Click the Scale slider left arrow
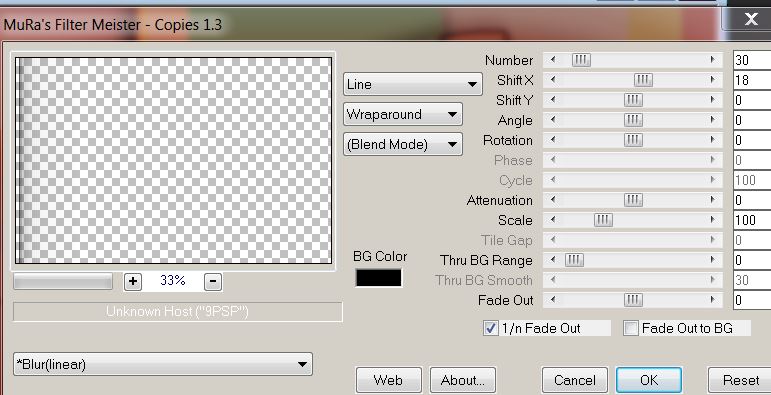This screenshot has width=771, height=395. [x=553, y=220]
